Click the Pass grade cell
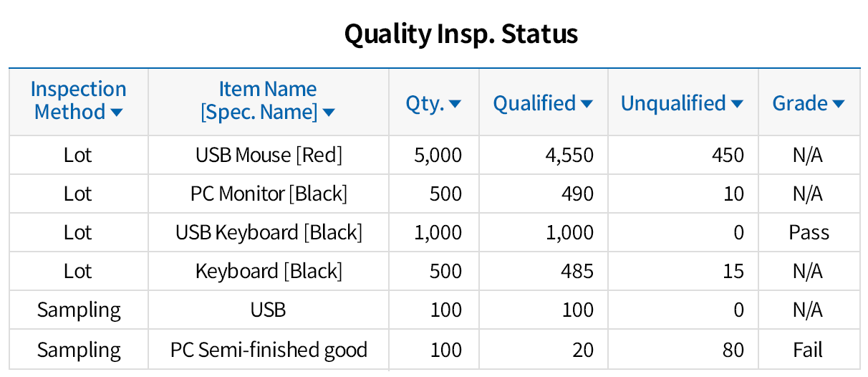 [809, 232]
